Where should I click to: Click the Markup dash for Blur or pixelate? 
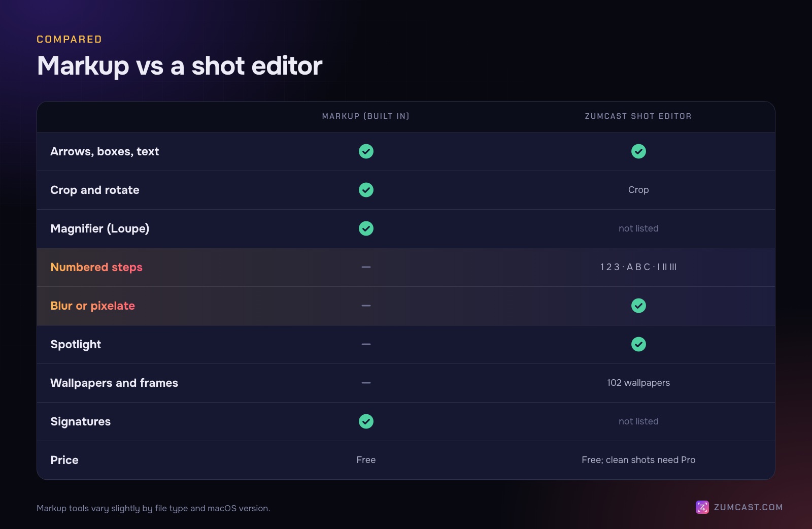(366, 306)
